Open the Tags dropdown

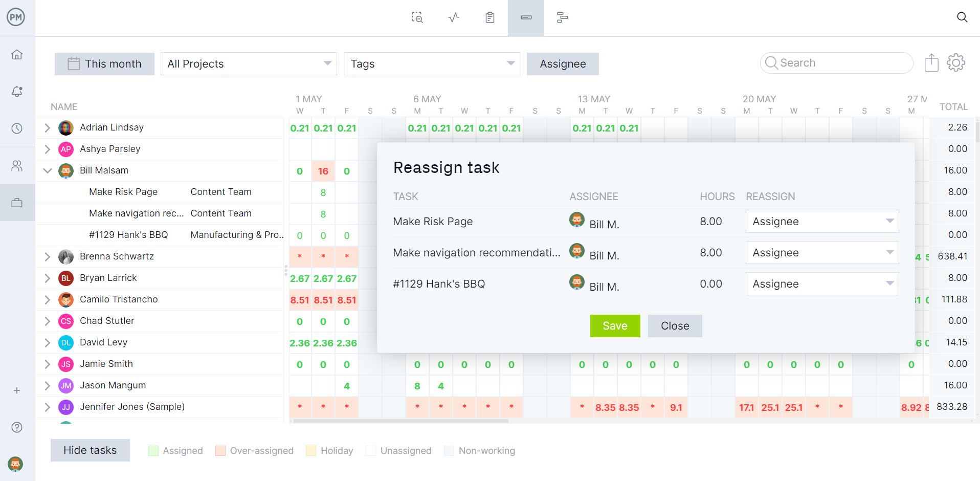[432, 64]
